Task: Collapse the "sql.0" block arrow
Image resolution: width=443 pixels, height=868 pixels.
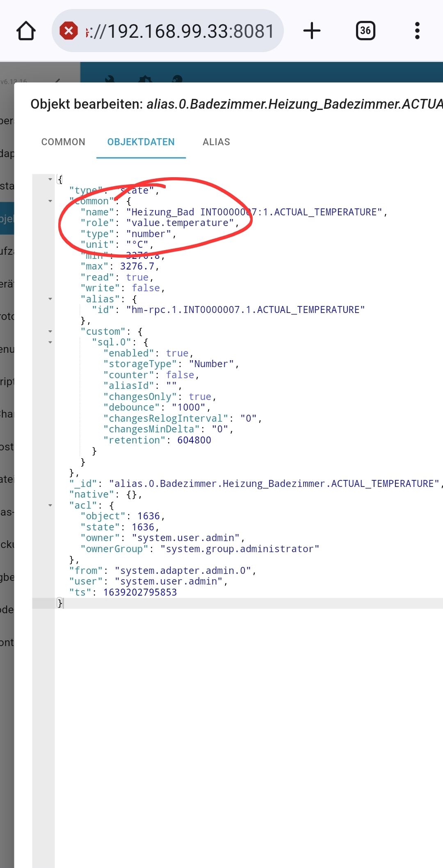Action: point(50,342)
